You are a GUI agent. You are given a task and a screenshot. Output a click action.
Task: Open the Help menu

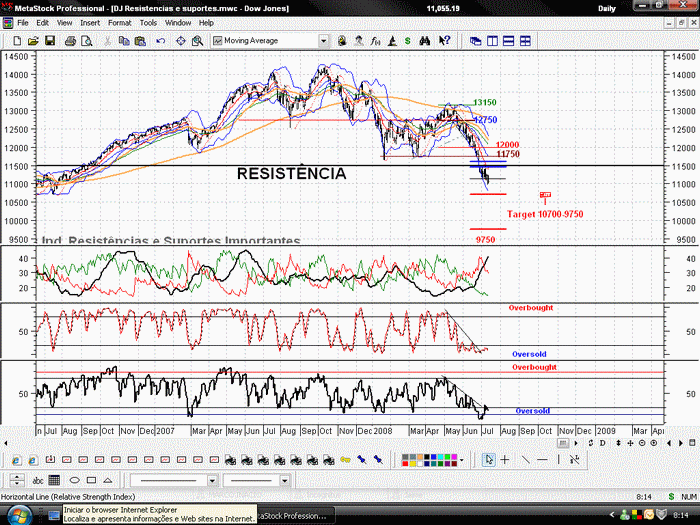pos(206,23)
